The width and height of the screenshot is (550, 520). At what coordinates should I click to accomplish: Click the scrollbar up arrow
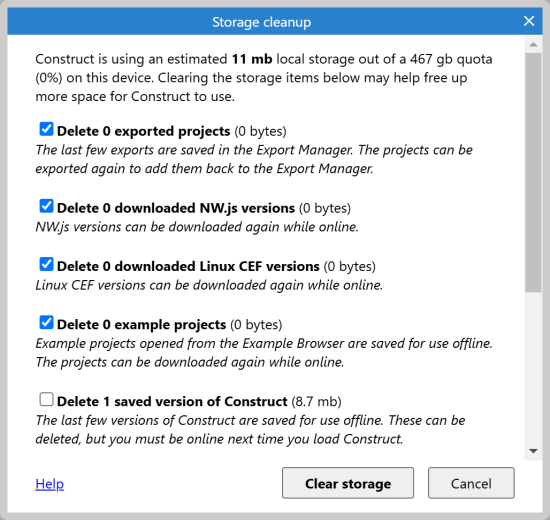[533, 45]
